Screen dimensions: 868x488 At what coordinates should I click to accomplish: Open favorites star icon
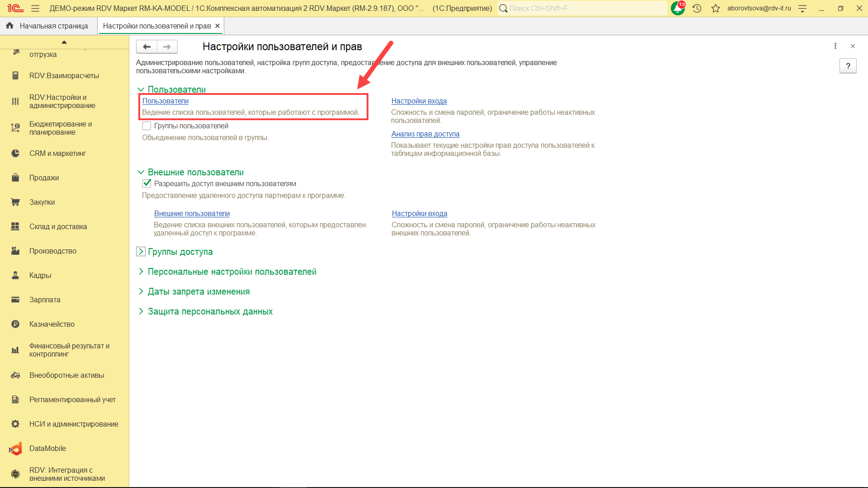click(715, 8)
